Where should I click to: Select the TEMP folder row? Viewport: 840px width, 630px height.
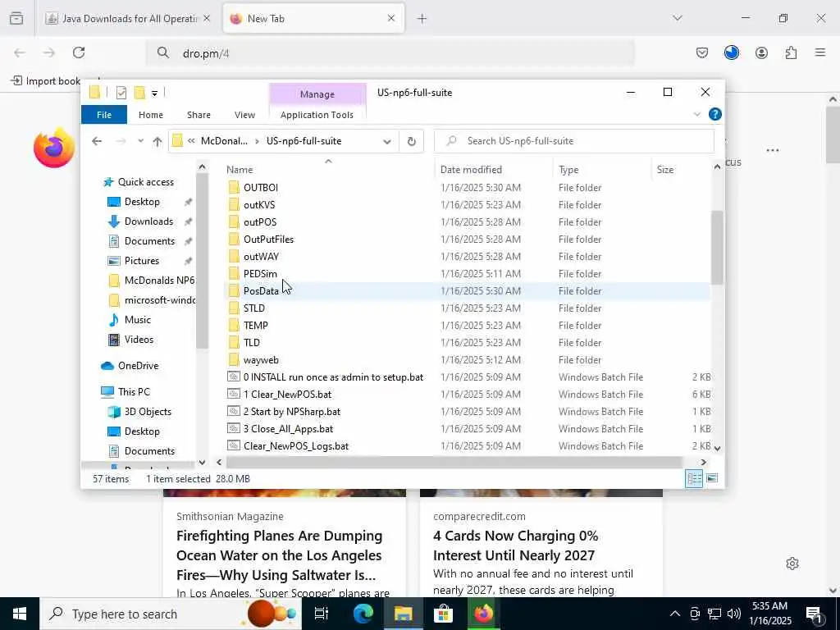pos(467,325)
